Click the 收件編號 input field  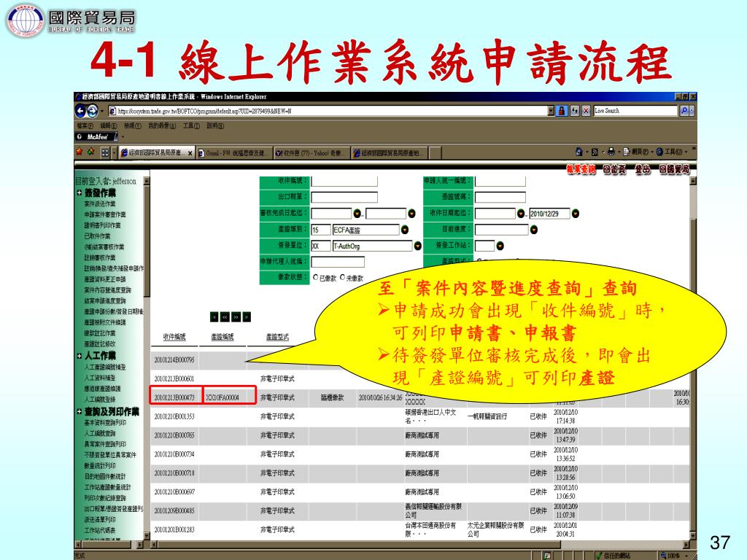pos(344,181)
